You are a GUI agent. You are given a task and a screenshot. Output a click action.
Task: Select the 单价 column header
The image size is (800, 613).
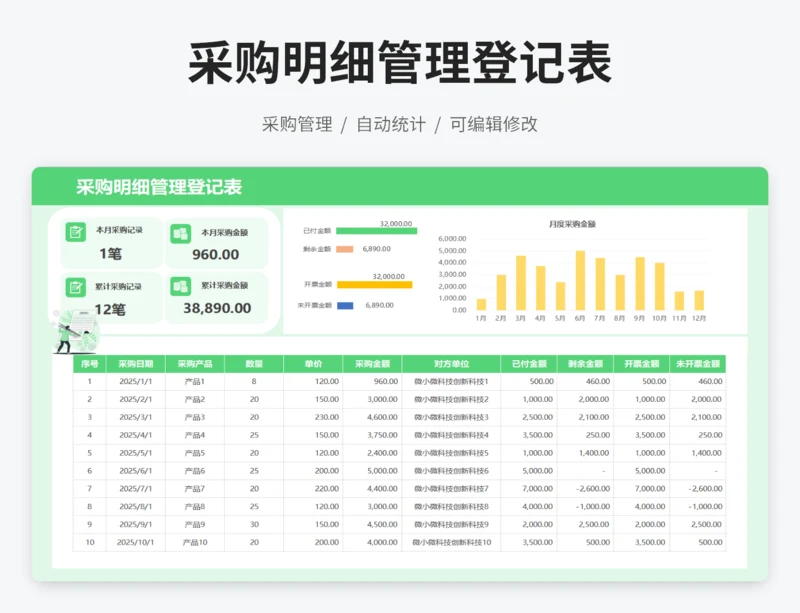coord(313,364)
